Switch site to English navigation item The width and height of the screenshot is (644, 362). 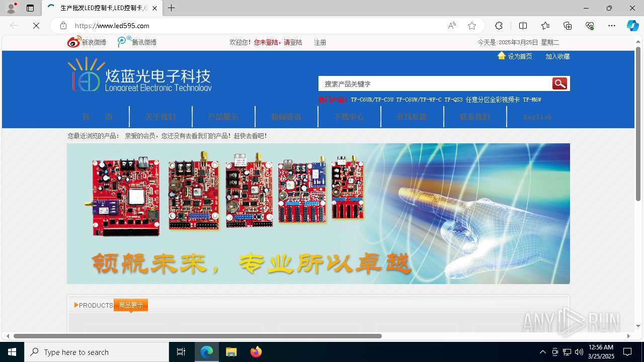click(x=538, y=117)
